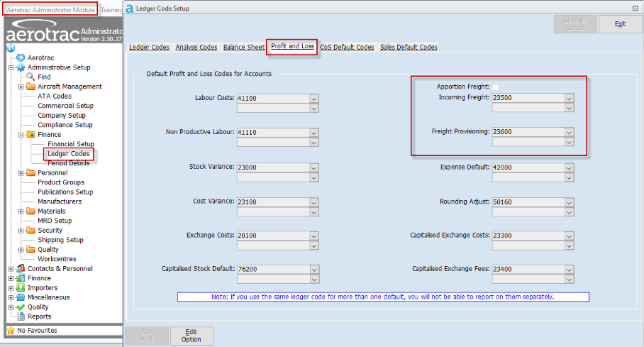Click the No Favourites star icon
Viewport: 644px width, 347px height.
click(11, 330)
